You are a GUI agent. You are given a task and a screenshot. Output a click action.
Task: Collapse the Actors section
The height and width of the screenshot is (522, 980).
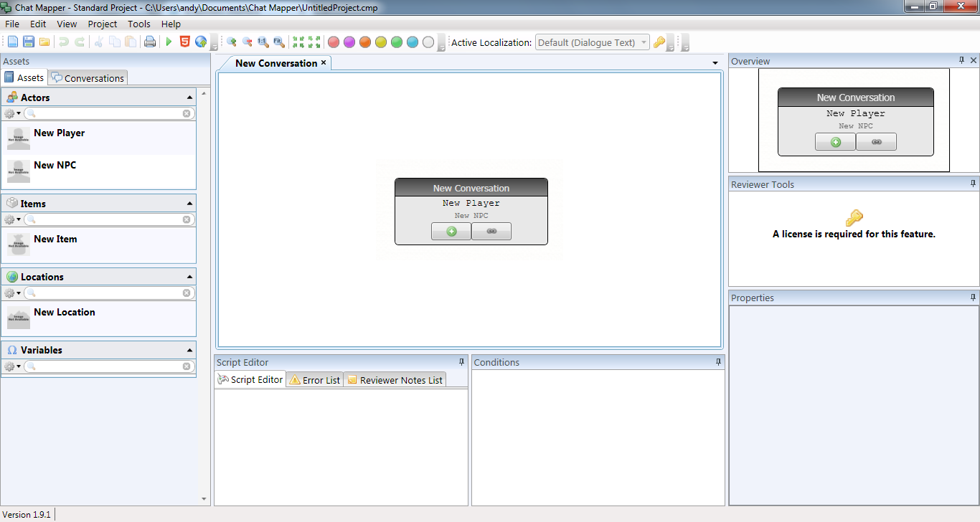pos(189,98)
